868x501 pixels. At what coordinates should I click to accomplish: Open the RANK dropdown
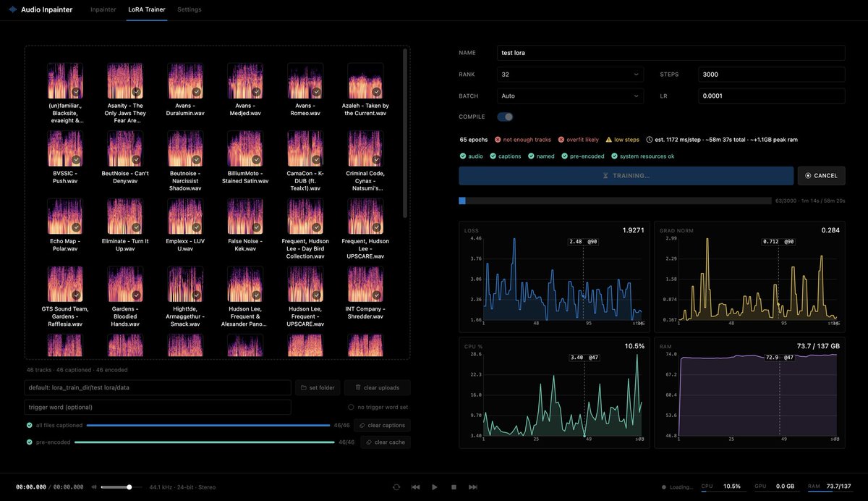(x=570, y=75)
